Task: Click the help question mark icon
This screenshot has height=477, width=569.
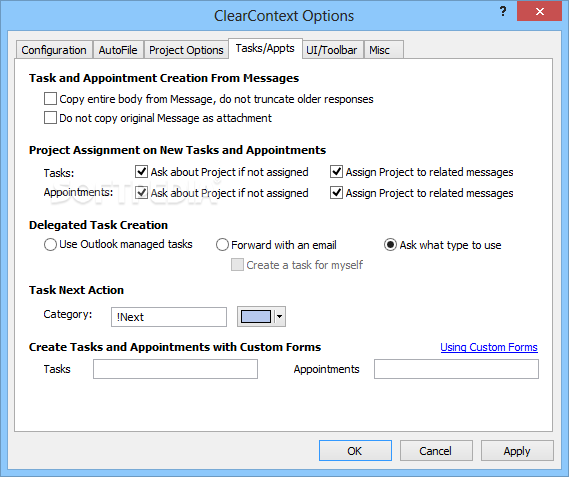Action: tap(503, 12)
